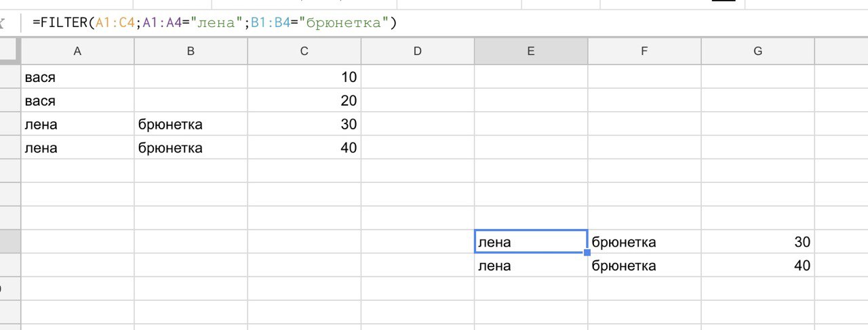Select column A by its header
Viewport: 868px width, 330px height.
(77, 51)
